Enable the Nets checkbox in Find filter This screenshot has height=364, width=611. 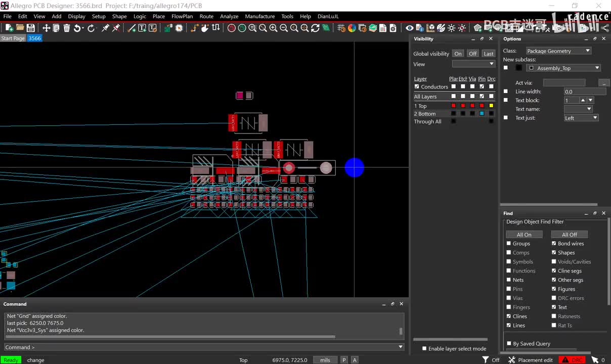pos(509,280)
